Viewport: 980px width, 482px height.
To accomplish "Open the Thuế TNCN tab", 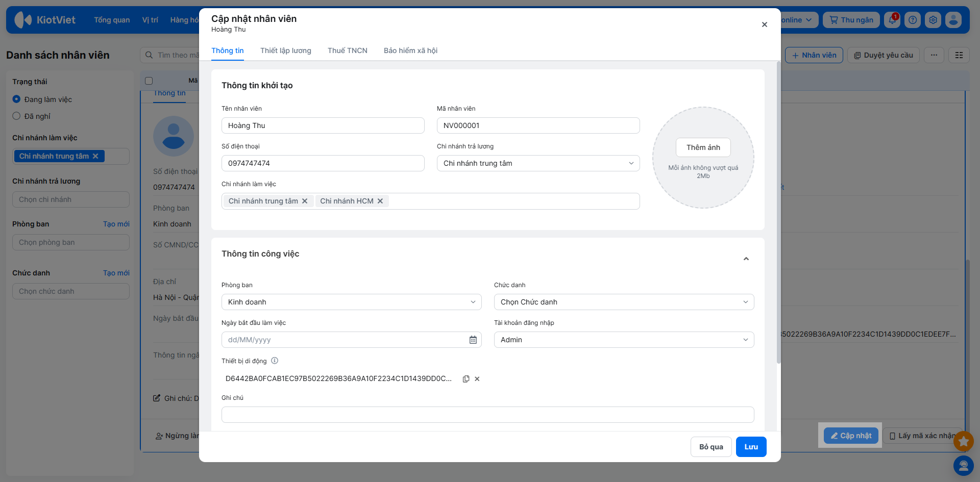I will (x=348, y=50).
